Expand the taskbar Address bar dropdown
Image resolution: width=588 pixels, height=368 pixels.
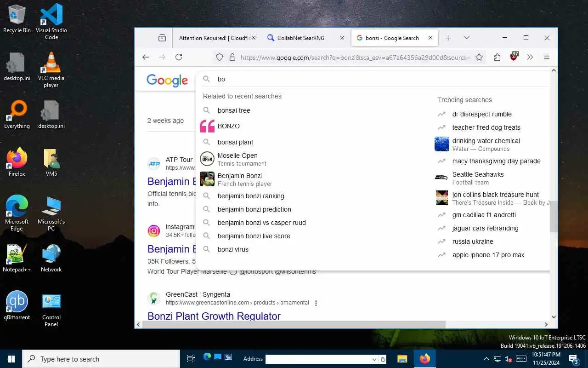pos(374,359)
